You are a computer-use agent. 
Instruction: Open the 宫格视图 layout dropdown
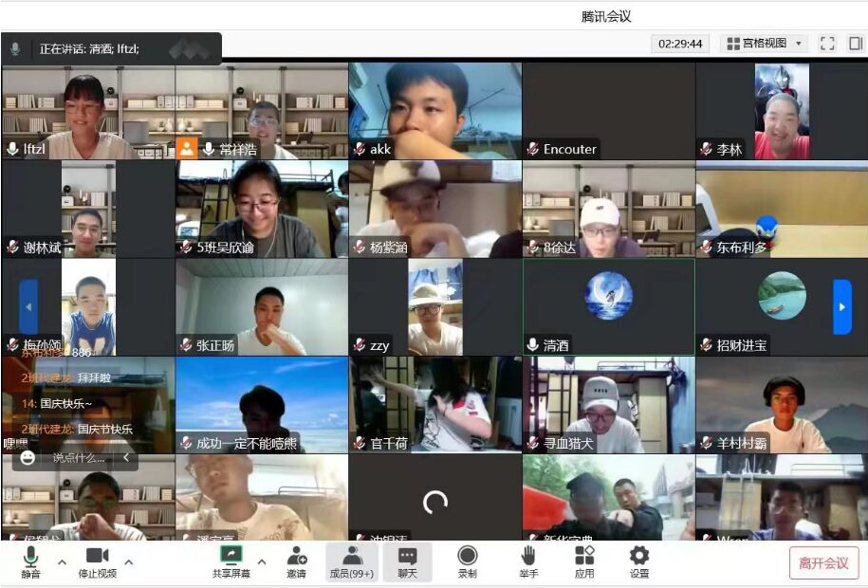pos(763,44)
